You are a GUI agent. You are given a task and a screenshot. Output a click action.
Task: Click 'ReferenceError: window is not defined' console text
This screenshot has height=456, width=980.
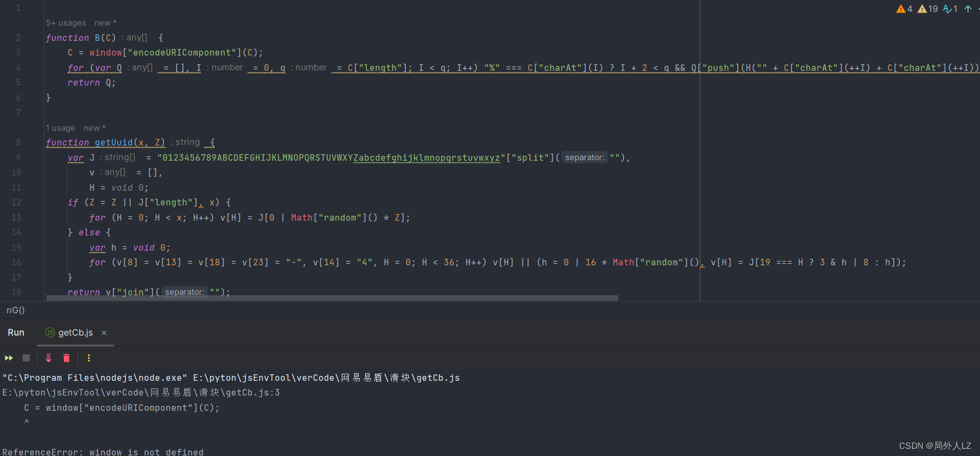103,452
